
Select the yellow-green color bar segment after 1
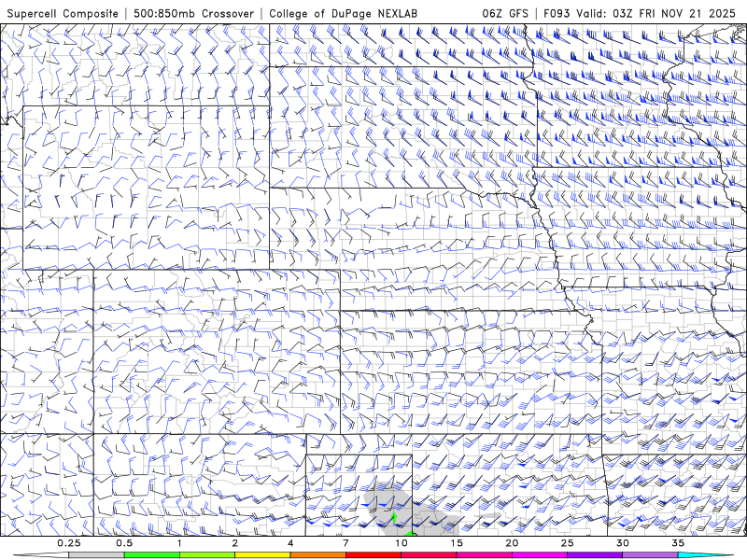[207, 555]
